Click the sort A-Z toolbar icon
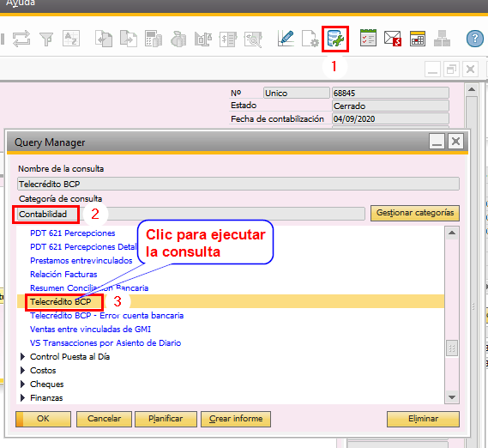Screen dimensions: 488x448 [x=71, y=39]
